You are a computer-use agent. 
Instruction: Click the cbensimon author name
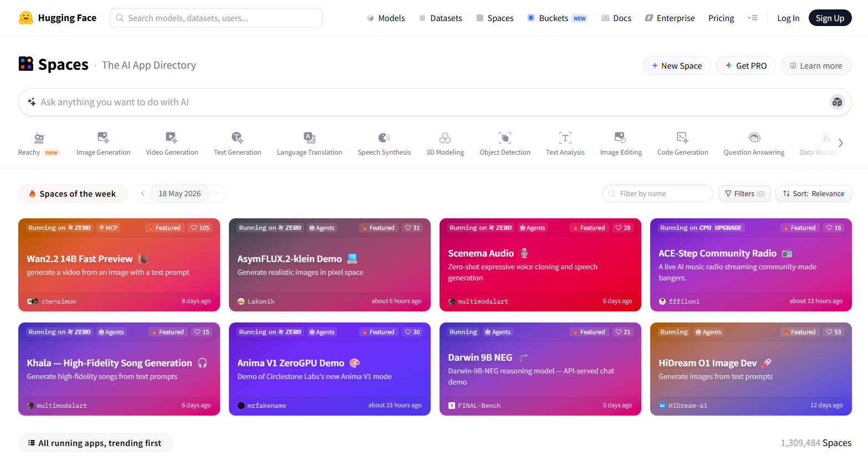[59, 301]
